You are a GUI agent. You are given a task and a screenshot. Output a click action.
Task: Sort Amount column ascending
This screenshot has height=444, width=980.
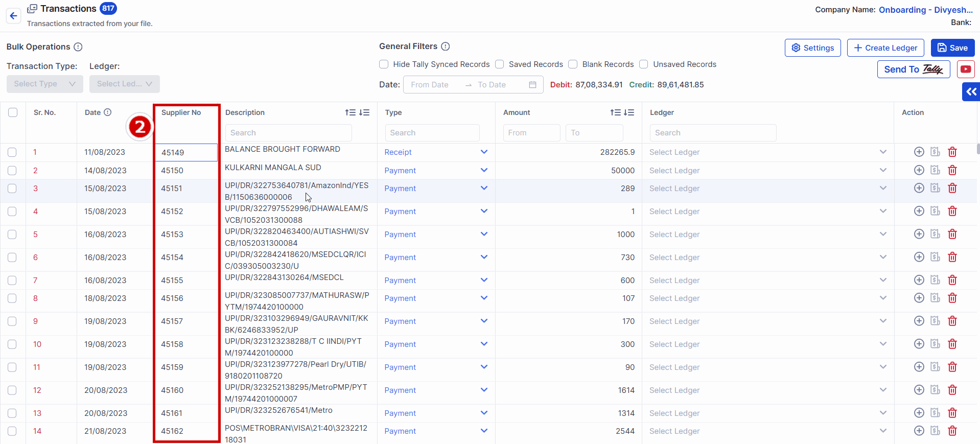point(616,112)
